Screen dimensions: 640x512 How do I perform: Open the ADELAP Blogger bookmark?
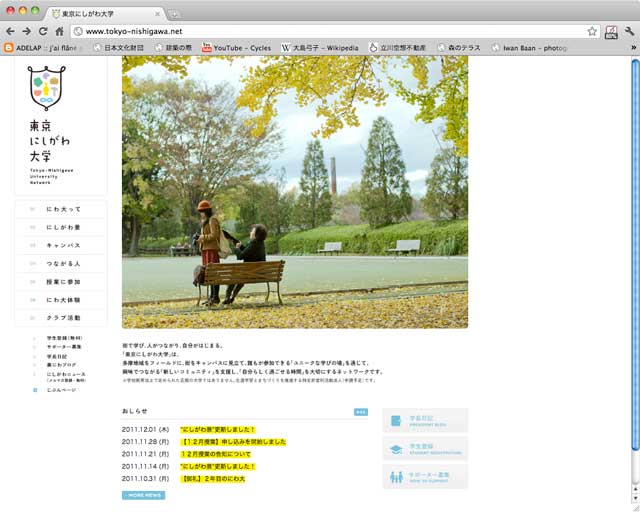pyautogui.click(x=43, y=48)
